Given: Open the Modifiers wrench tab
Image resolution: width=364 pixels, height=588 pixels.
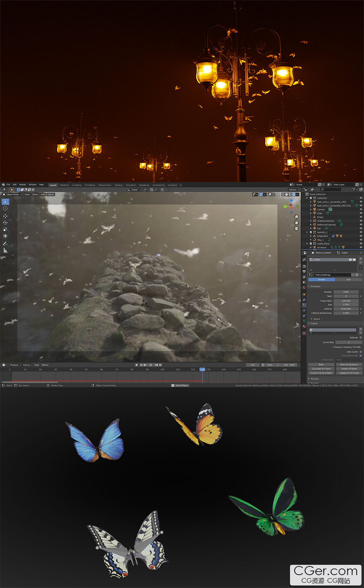Looking at the screenshot, I should click(x=304, y=300).
